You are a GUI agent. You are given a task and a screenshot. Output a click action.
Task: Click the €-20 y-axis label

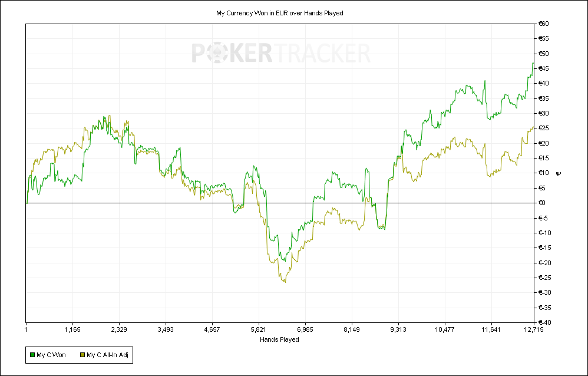click(x=544, y=263)
